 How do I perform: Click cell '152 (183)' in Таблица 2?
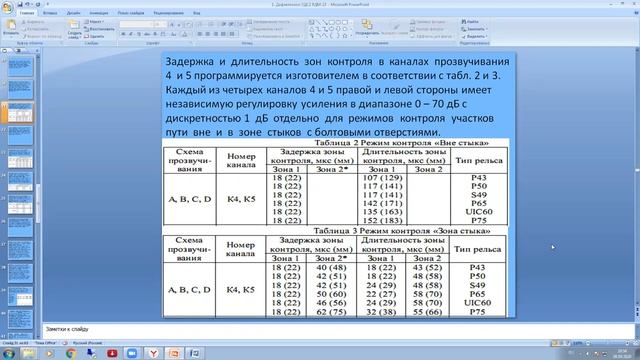382,220
